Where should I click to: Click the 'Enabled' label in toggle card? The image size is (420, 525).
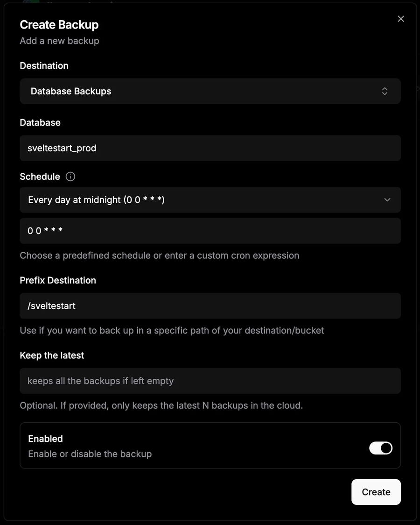pyautogui.click(x=45, y=439)
